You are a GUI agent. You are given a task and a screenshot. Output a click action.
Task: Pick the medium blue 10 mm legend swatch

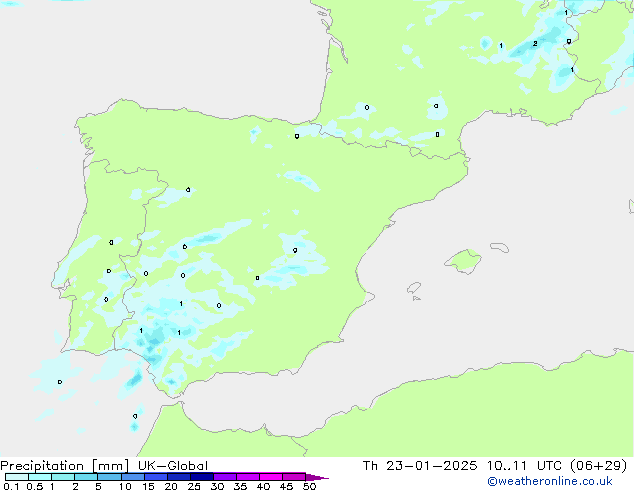click(132, 477)
